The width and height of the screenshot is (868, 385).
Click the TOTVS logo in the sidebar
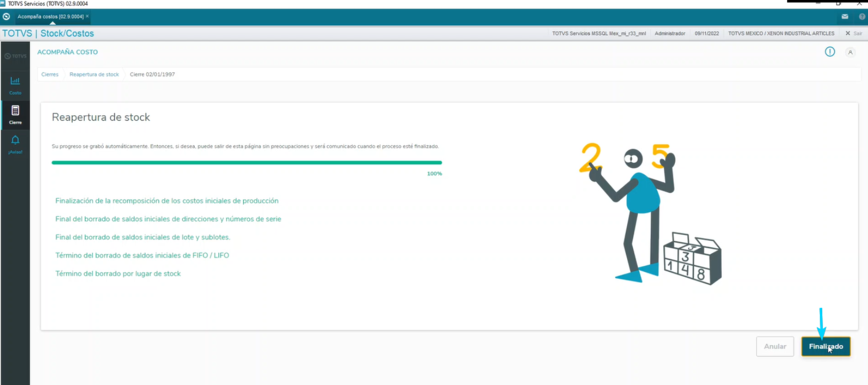coord(15,56)
